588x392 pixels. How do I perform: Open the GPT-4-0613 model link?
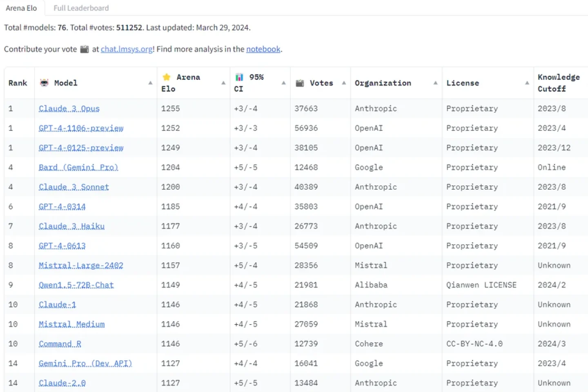point(62,246)
